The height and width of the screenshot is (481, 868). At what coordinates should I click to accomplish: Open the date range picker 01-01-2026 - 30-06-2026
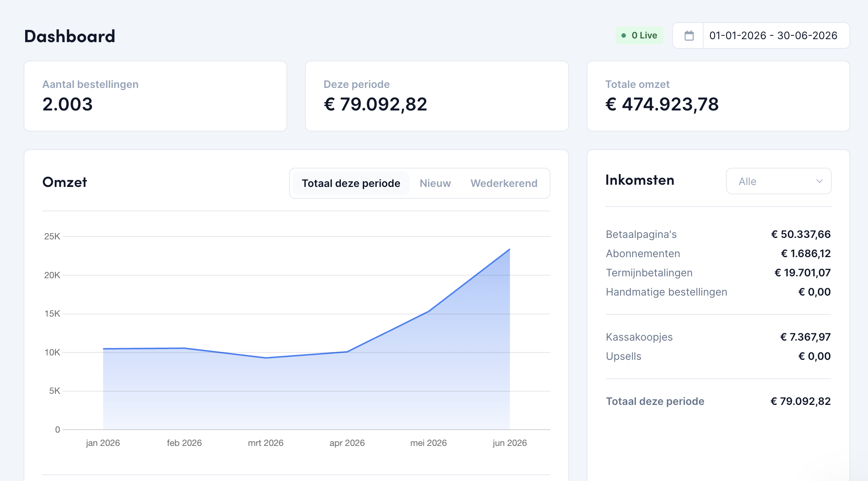tap(761, 35)
